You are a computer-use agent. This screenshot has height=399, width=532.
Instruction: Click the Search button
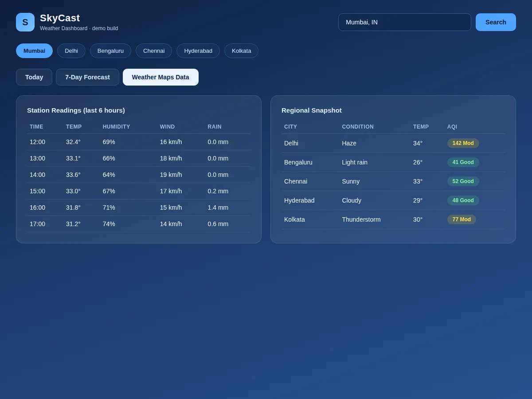(496, 22)
